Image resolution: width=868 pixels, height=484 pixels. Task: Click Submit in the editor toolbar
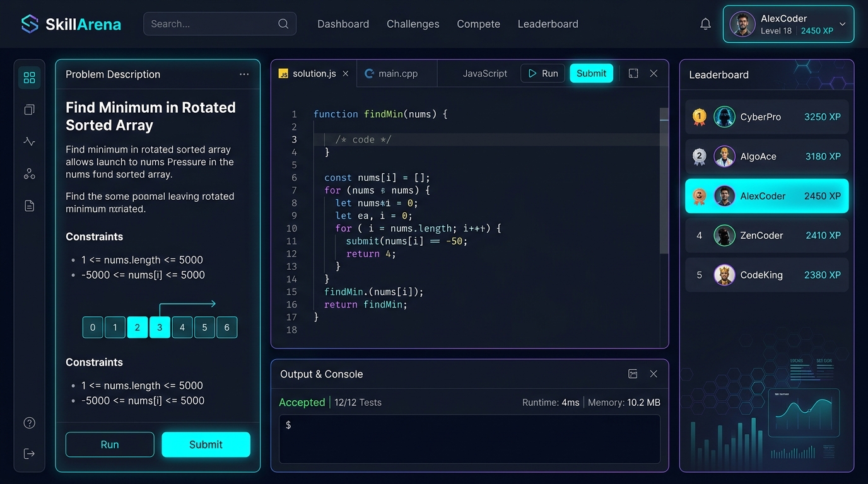[x=591, y=74]
